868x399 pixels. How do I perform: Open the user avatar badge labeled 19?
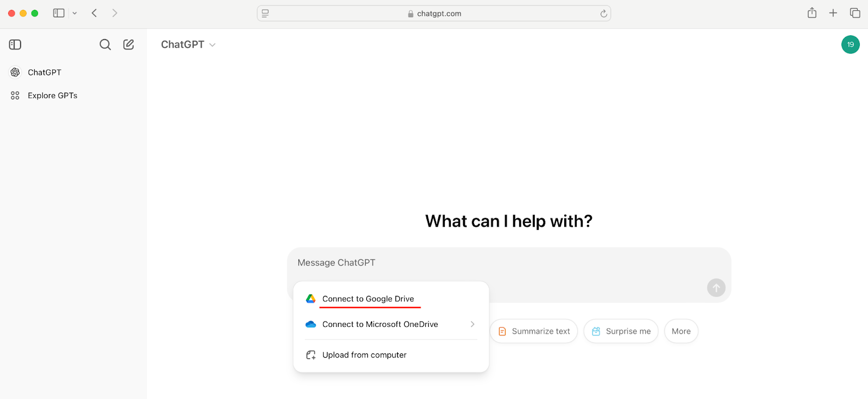click(x=850, y=44)
